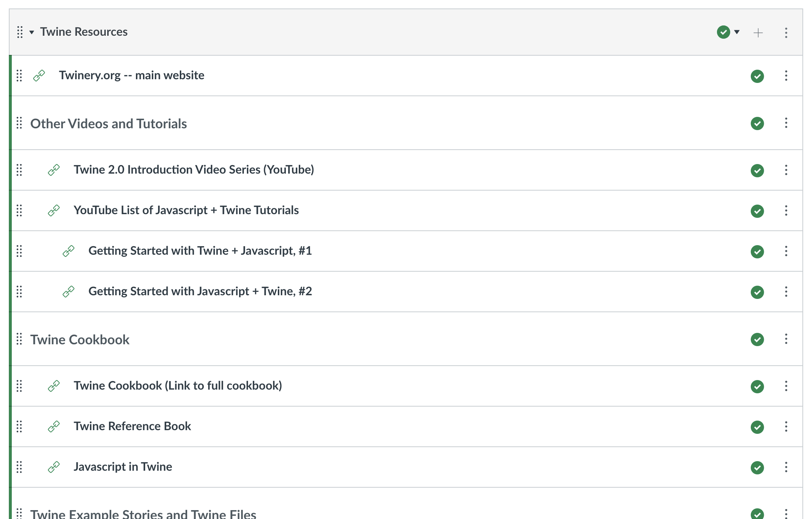Toggle published checkmark for Twine Cookbook header
Viewport: 812px width, 519px height.
click(x=757, y=339)
